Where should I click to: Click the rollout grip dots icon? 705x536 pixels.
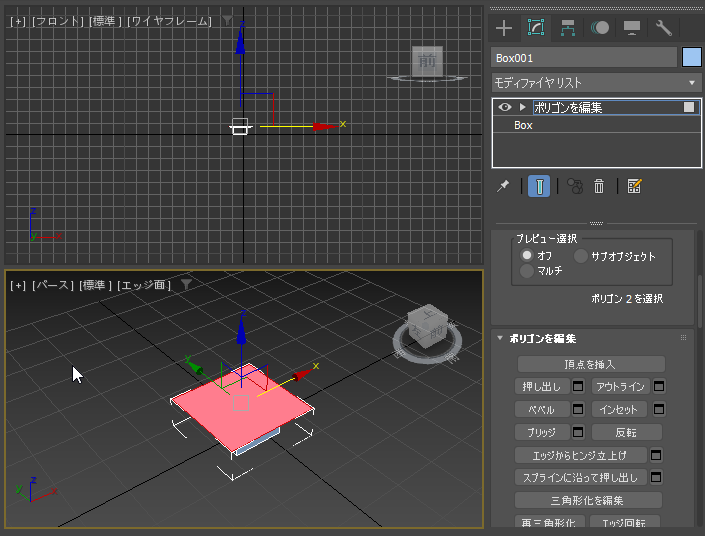pyautogui.click(x=683, y=338)
